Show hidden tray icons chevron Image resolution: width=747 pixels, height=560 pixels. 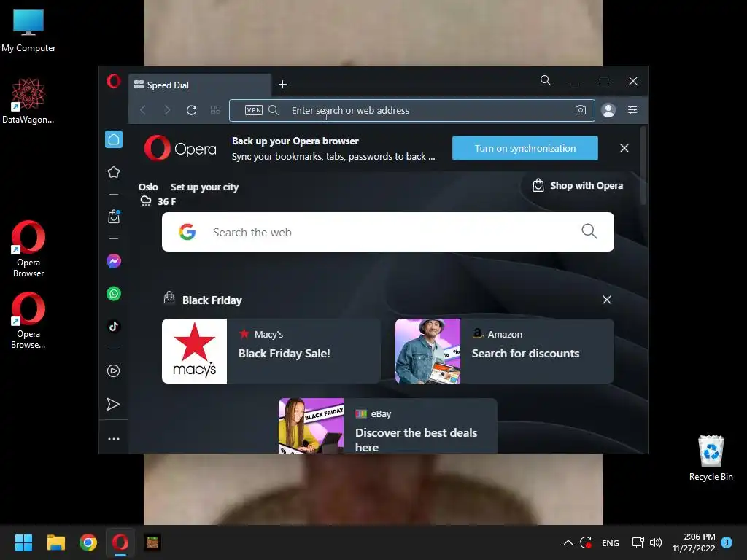pyautogui.click(x=568, y=542)
